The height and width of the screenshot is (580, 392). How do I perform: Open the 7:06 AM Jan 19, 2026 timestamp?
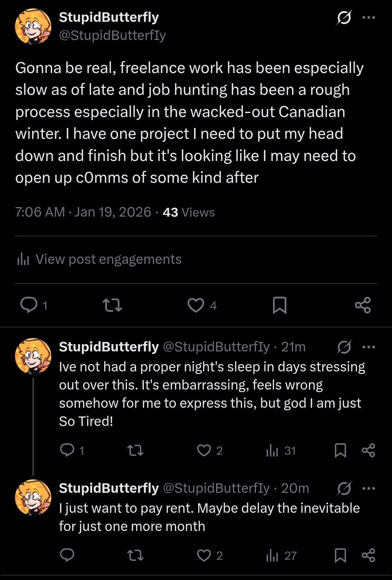[x=83, y=212]
